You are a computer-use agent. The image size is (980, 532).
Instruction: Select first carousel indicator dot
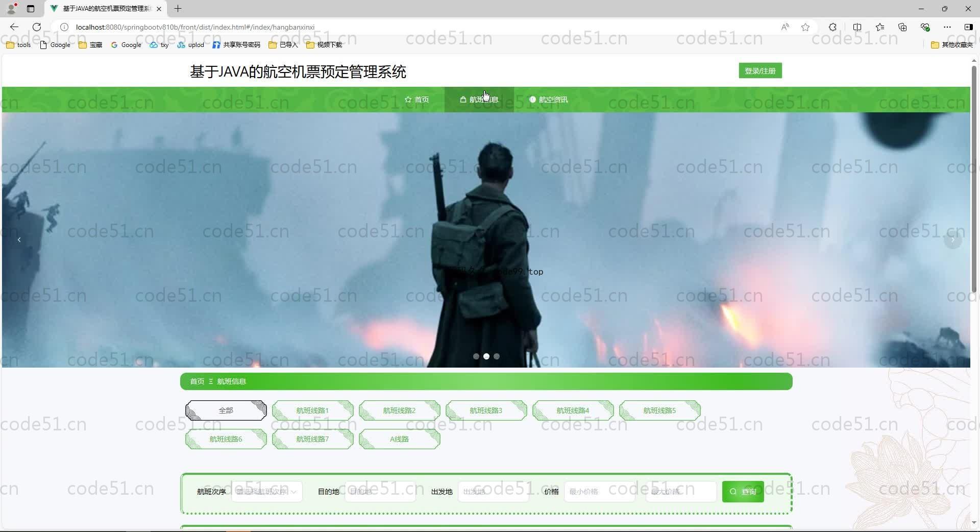[x=476, y=356]
